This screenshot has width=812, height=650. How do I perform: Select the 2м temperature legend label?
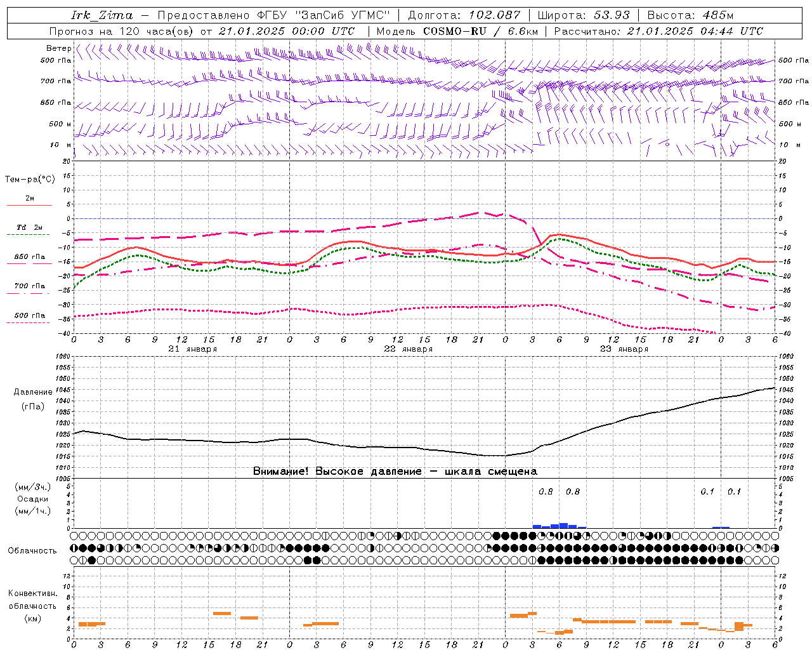point(30,198)
